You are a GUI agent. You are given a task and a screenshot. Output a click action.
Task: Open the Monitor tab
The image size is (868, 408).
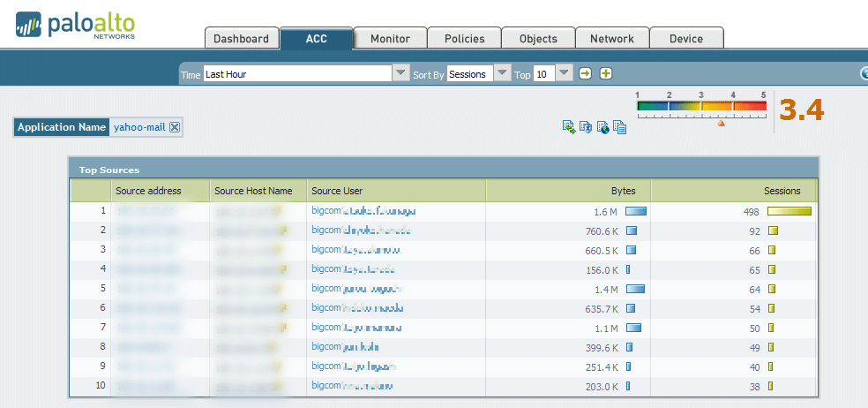coord(390,39)
